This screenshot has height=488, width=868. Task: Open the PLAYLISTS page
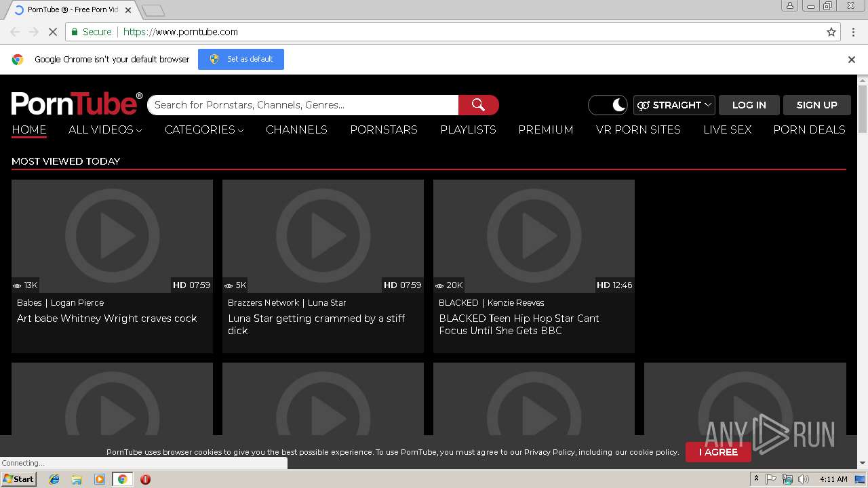468,129
